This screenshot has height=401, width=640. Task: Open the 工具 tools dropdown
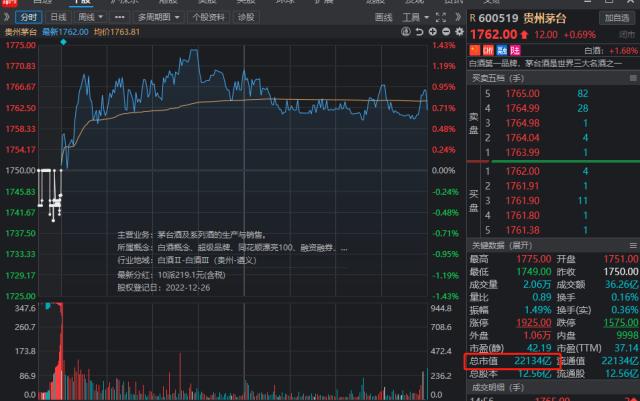(415, 17)
